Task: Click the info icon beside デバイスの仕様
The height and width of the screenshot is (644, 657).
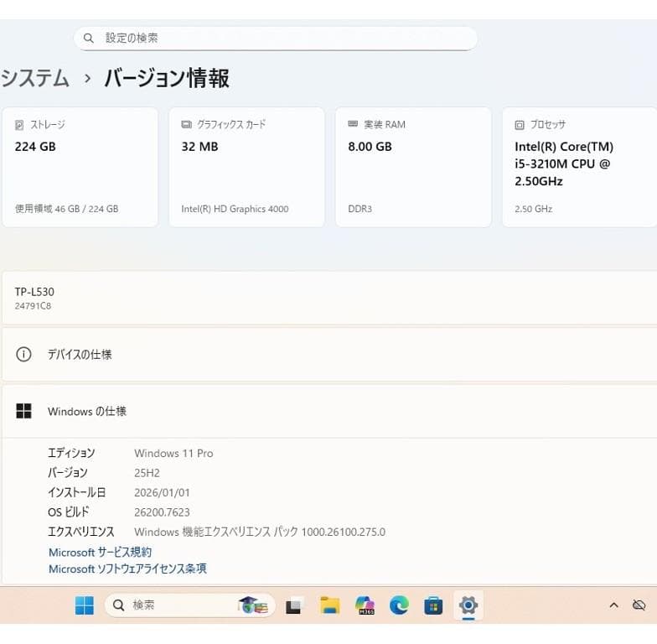Action: [x=23, y=354]
